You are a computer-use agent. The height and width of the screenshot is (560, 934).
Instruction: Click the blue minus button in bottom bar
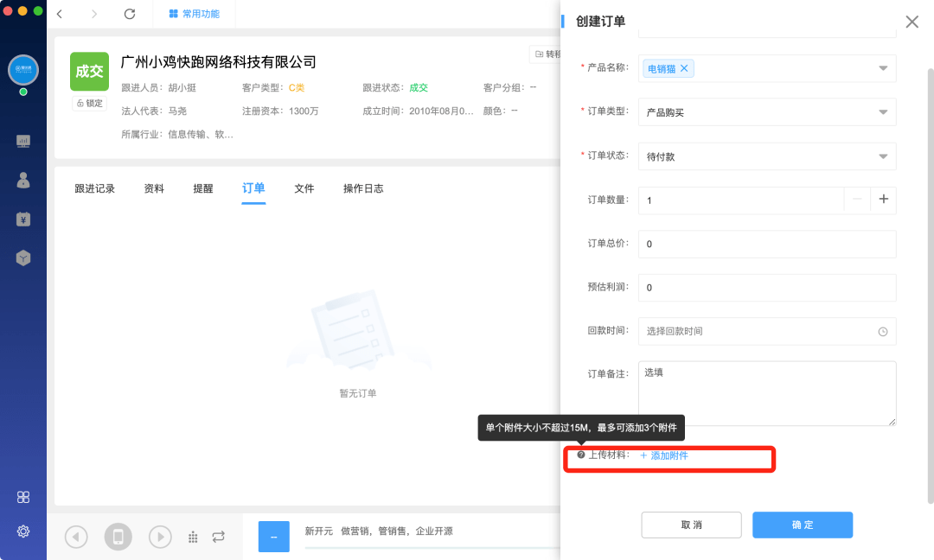click(x=274, y=537)
